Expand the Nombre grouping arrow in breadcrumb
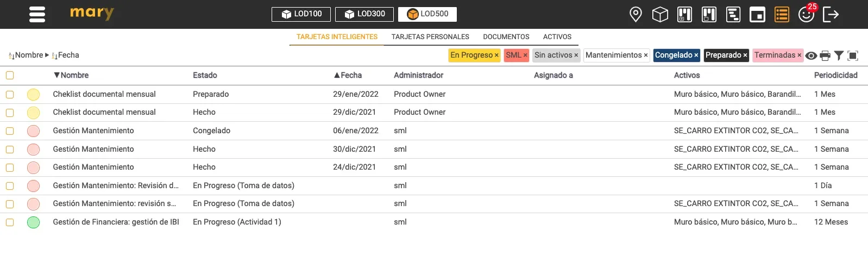This screenshot has height=267, width=868. 47,55
